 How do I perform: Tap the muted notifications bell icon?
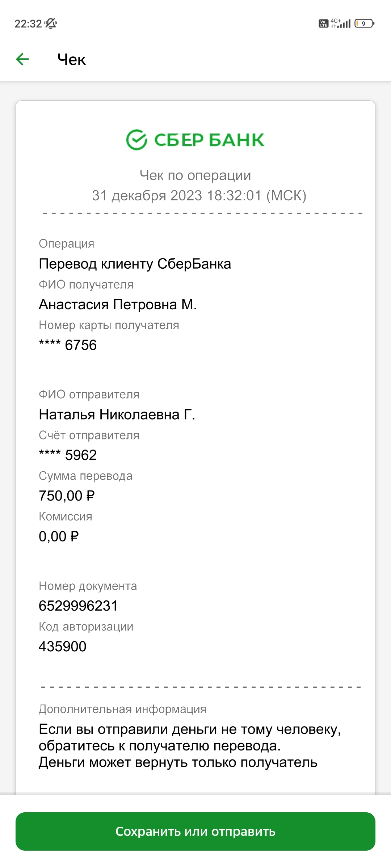[51, 24]
